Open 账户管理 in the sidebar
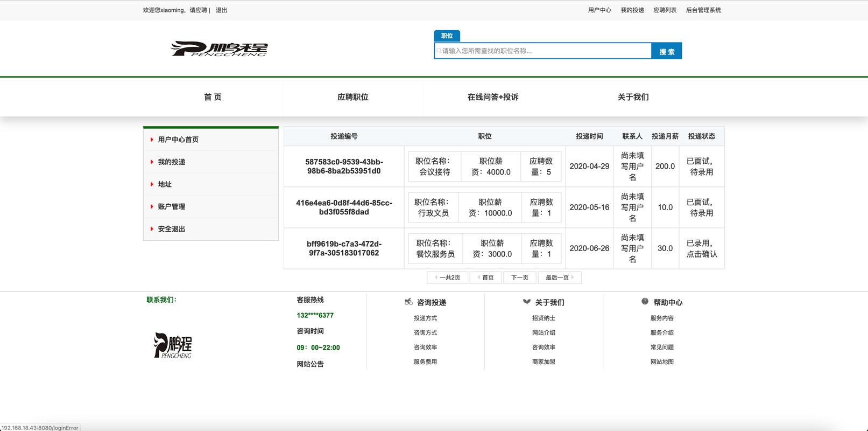Viewport: 868px width, 431px height. click(172, 206)
